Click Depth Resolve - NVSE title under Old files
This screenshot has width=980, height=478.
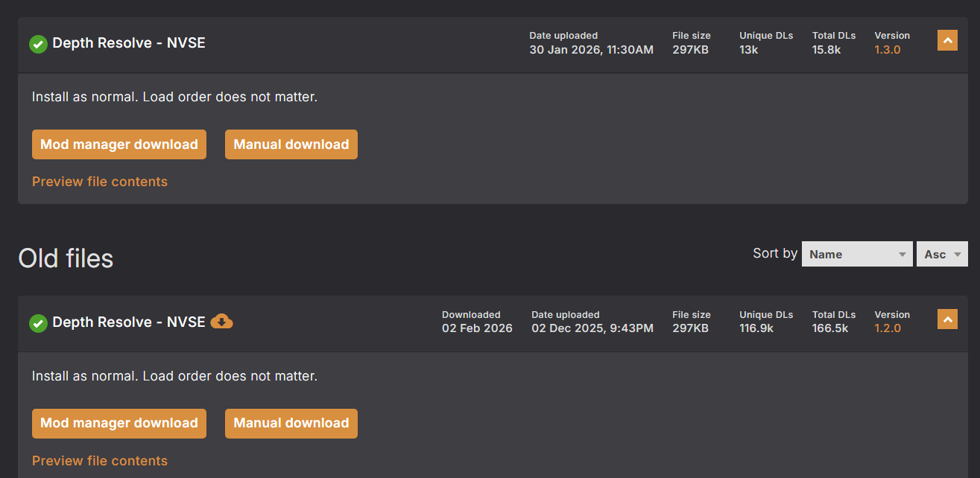(129, 322)
